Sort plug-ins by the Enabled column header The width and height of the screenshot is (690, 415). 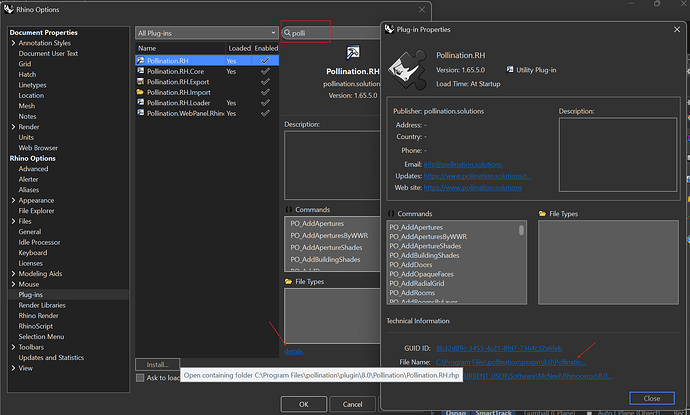click(266, 48)
